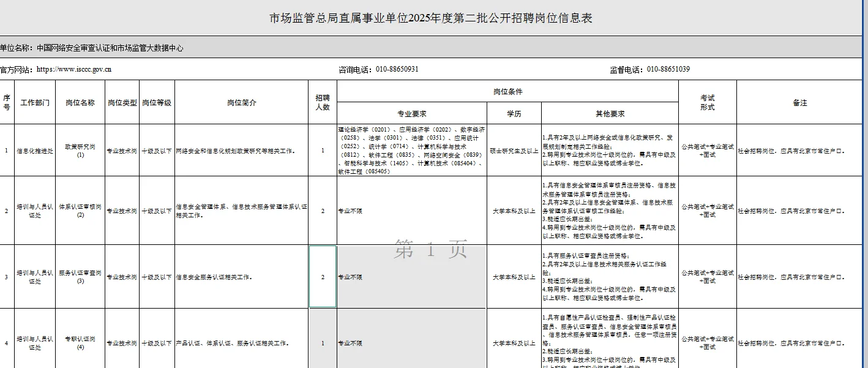Select 十级及以下 in the 服务认证审查岗 row

157,277
